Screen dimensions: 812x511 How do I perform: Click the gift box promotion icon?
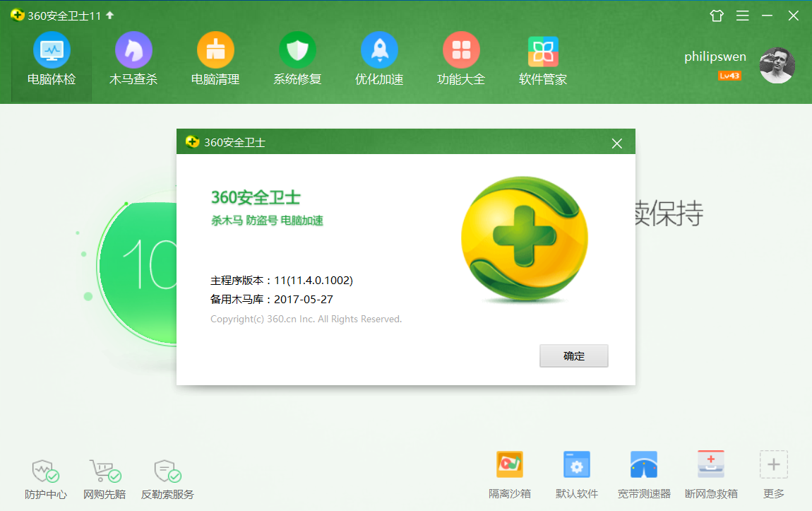pyautogui.click(x=716, y=14)
